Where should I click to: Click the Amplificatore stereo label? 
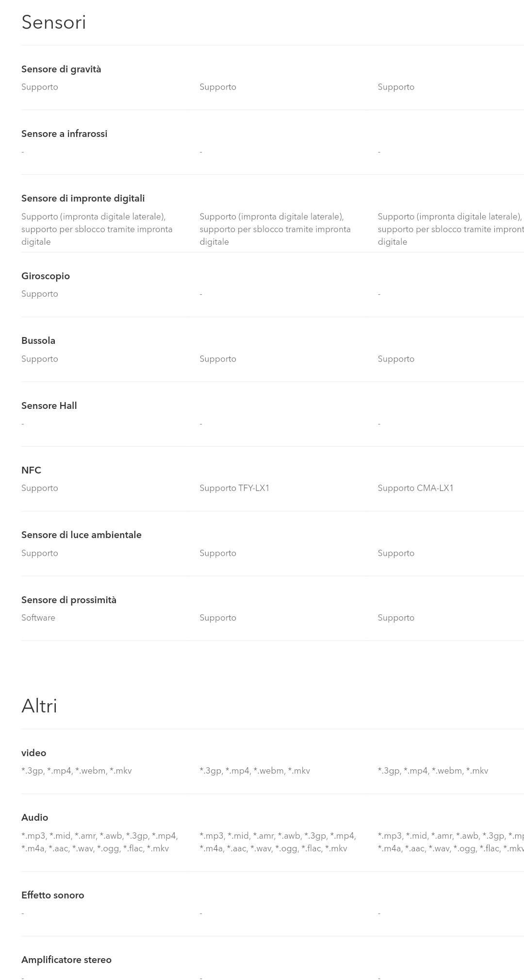click(66, 960)
